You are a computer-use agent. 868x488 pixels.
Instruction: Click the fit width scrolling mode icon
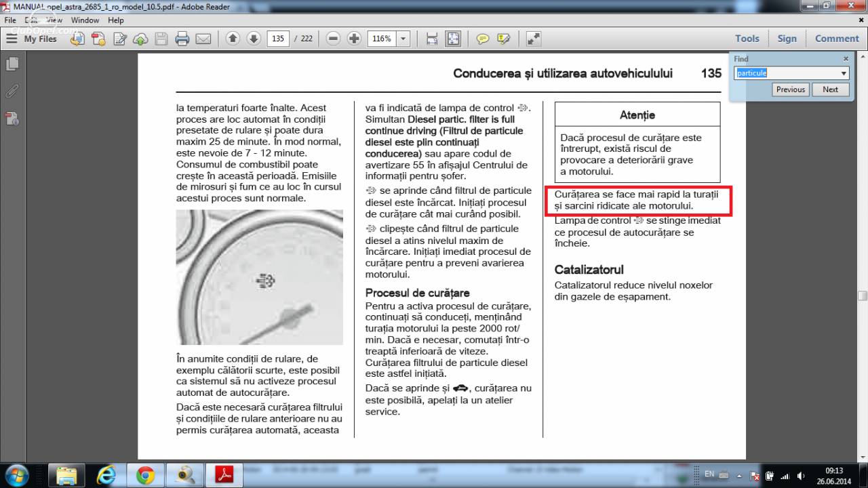point(432,39)
